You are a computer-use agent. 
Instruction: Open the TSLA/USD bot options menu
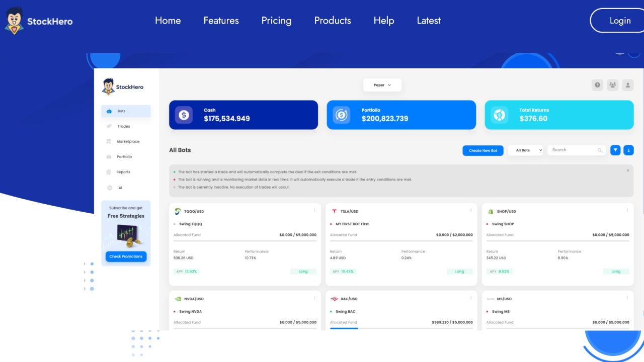coord(471,211)
